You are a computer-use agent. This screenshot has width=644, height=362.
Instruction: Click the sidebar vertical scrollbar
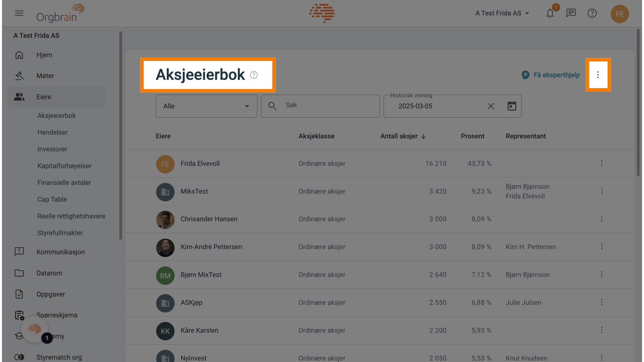click(121, 134)
